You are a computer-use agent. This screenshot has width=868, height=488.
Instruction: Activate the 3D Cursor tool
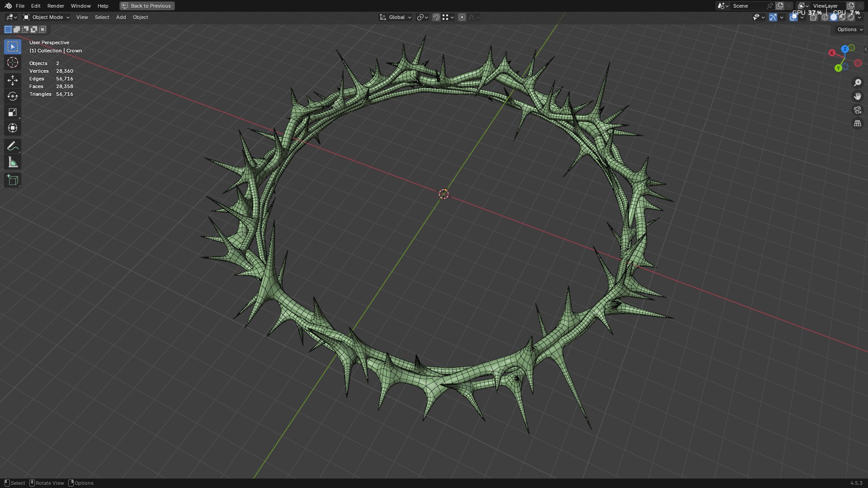(x=13, y=62)
